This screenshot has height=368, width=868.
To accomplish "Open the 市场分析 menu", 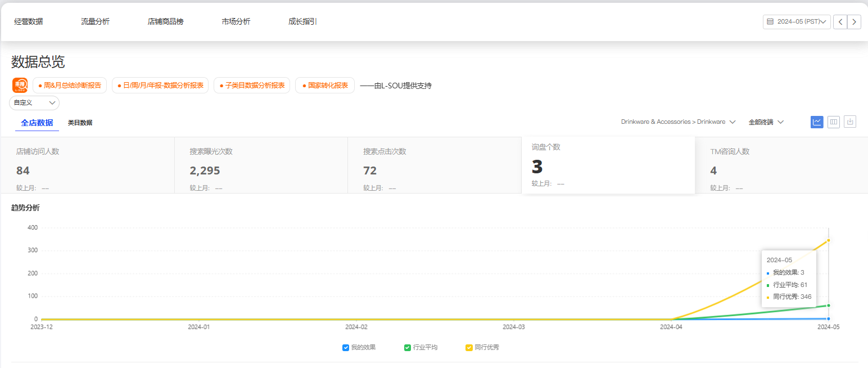I will point(236,22).
